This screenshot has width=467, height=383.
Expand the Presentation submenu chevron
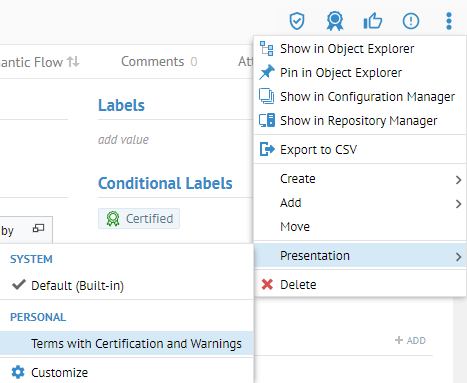(x=458, y=257)
